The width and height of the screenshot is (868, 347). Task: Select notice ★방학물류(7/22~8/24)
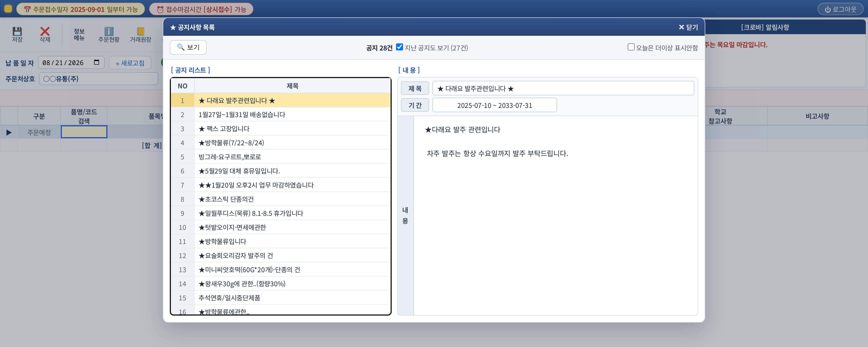pyautogui.click(x=281, y=143)
